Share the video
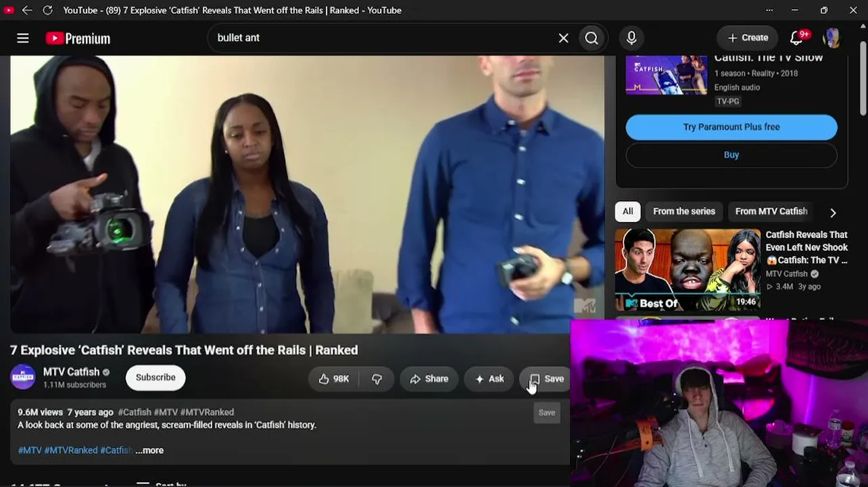 click(x=429, y=379)
